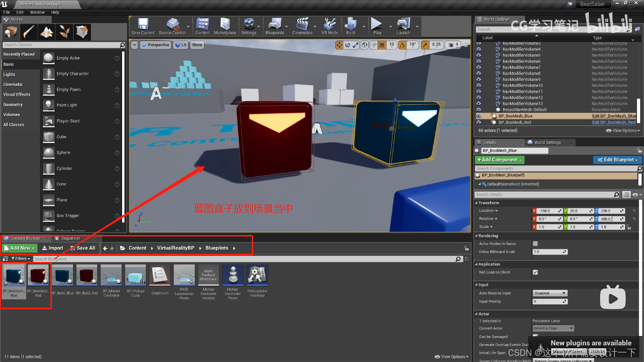Toggle grid snapping icon in viewport
This screenshot has width=644, height=362.
pos(382,45)
